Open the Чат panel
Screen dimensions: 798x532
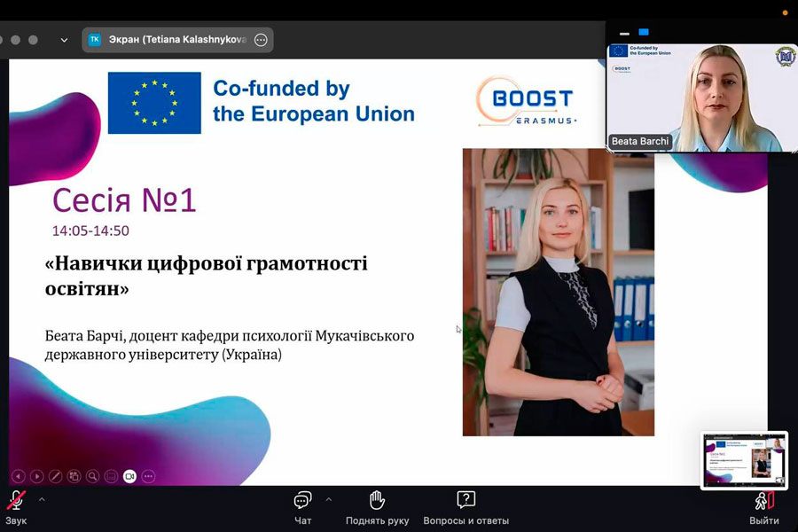[303, 507]
